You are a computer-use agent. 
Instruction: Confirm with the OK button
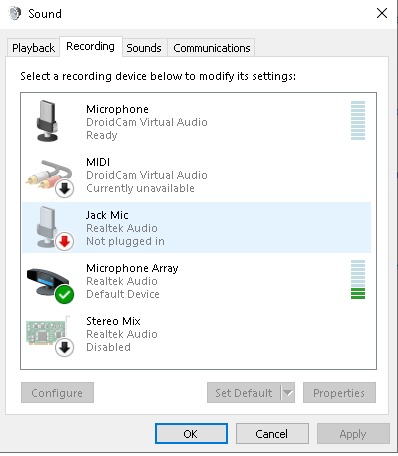click(191, 434)
